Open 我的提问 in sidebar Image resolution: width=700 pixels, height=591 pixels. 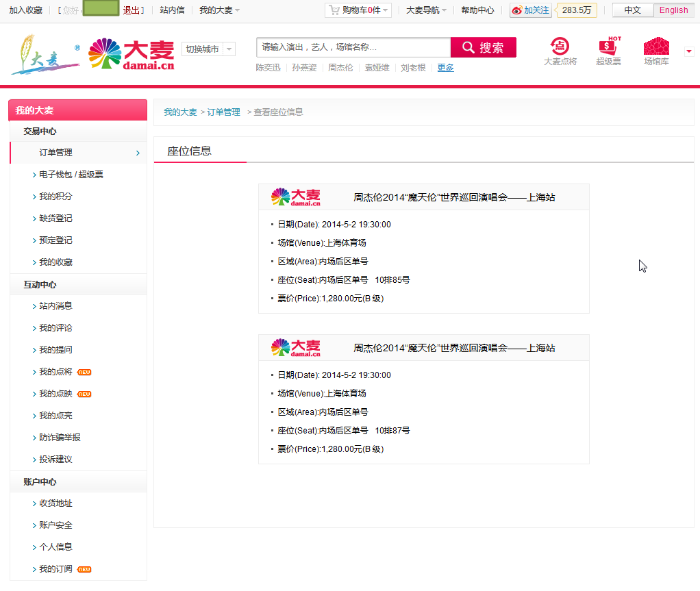55,349
